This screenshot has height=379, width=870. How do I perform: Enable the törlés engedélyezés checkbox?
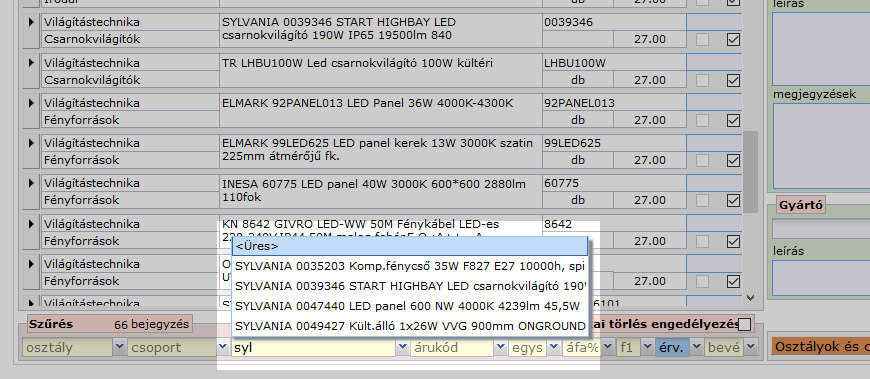point(745,325)
